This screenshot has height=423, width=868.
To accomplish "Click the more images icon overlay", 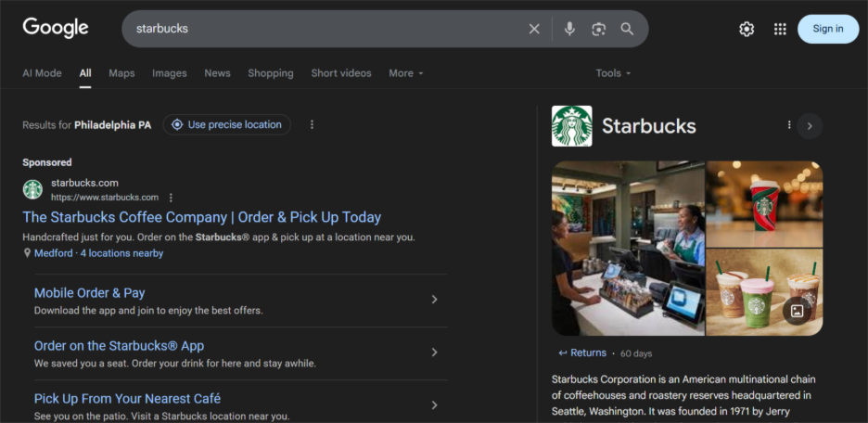I will [798, 311].
